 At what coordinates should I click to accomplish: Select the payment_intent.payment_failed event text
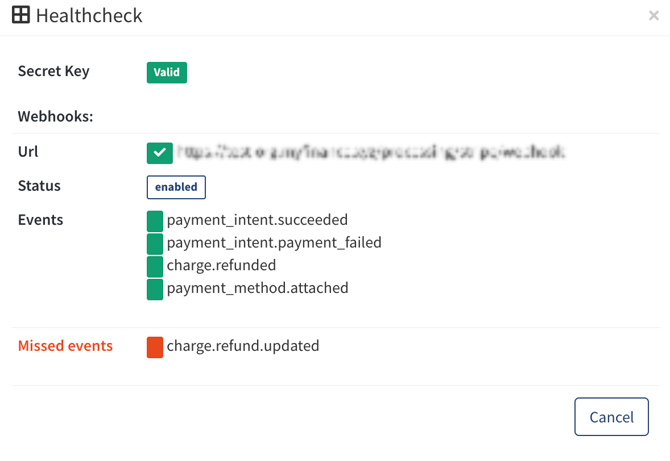[274, 242]
